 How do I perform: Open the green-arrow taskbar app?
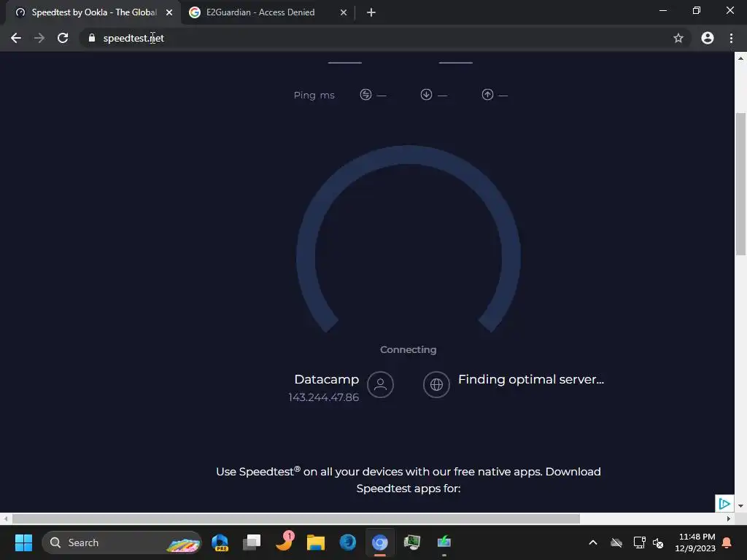[x=444, y=542]
